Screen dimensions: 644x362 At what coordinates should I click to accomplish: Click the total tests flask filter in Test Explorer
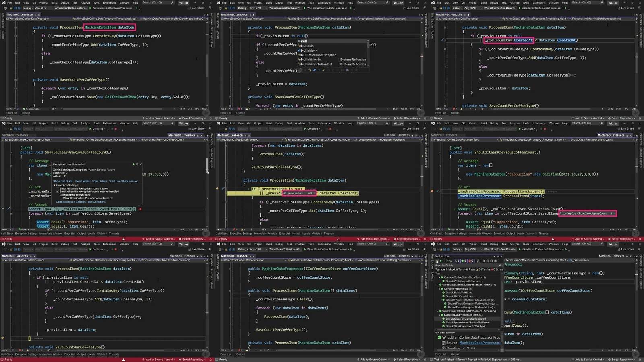pyautogui.click(x=457, y=261)
